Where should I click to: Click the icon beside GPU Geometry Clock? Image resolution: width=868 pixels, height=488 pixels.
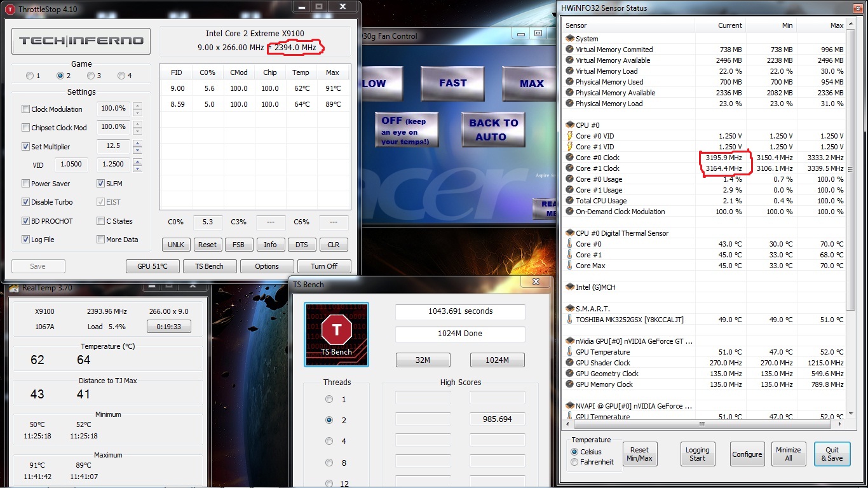pyautogui.click(x=570, y=374)
